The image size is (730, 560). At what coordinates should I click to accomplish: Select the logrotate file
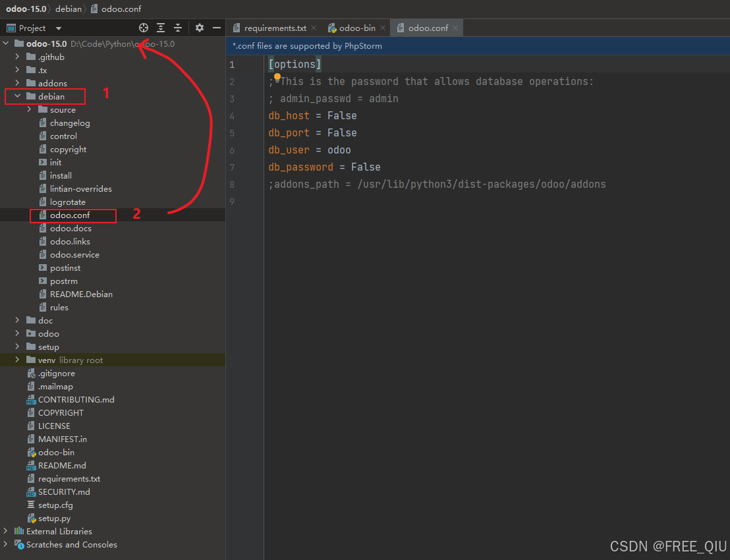(x=67, y=202)
